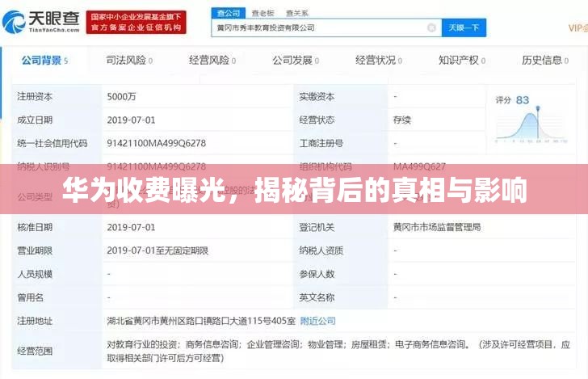This screenshot has height=379, width=588.
Task: Select the 查公司 search tab
Action: [x=229, y=13]
